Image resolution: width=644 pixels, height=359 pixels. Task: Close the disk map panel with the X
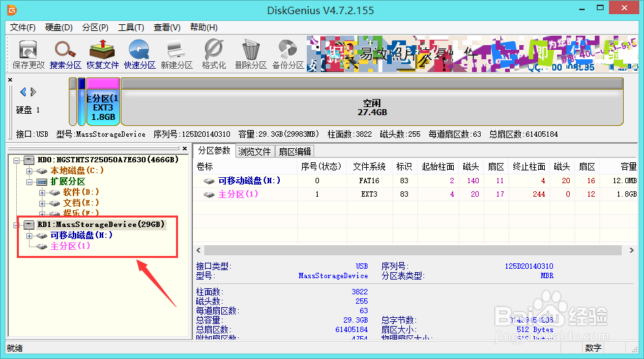[x=10, y=79]
